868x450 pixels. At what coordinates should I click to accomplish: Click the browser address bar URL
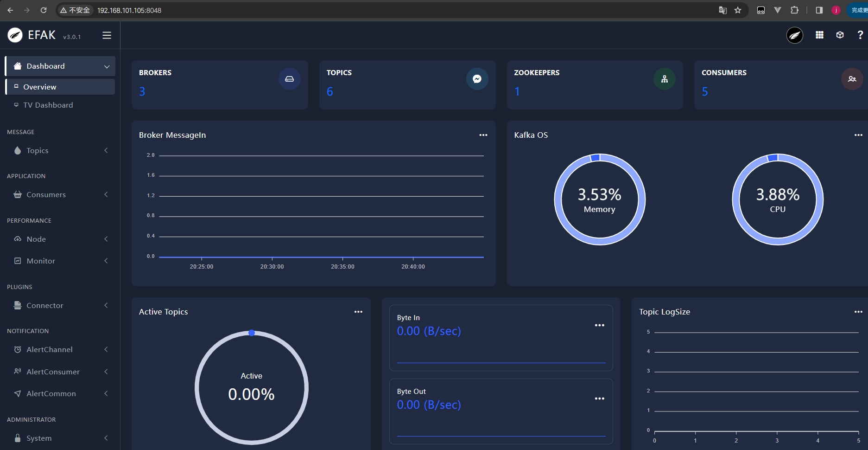(x=129, y=10)
